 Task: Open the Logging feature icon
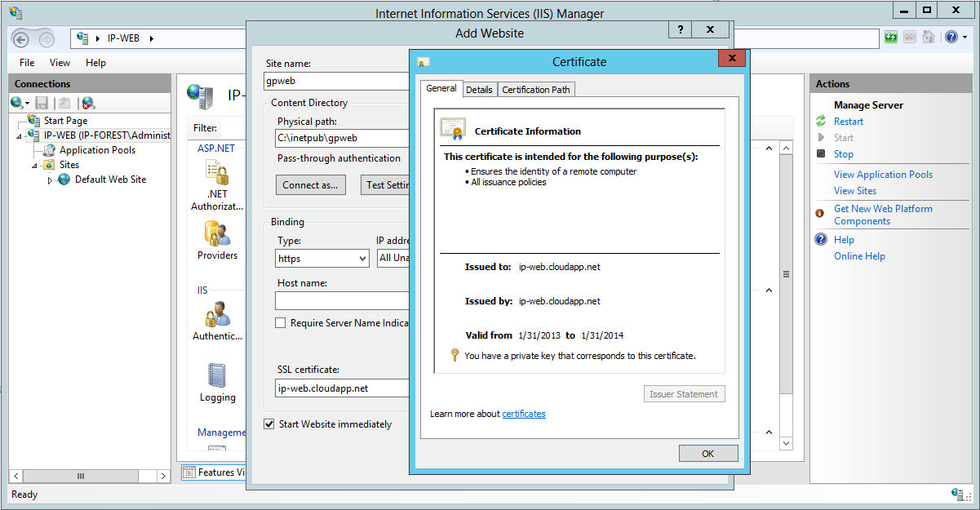click(x=217, y=375)
